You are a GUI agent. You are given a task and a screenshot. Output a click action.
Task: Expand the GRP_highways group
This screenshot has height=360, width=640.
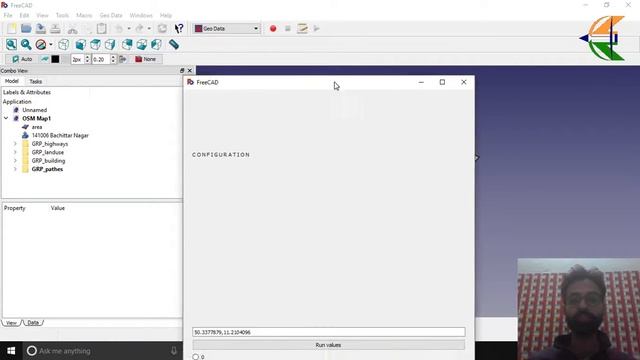pyautogui.click(x=15, y=144)
